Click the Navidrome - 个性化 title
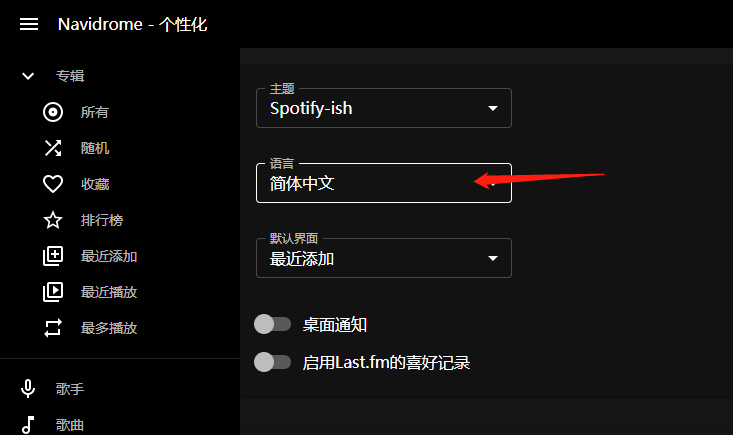 click(132, 24)
